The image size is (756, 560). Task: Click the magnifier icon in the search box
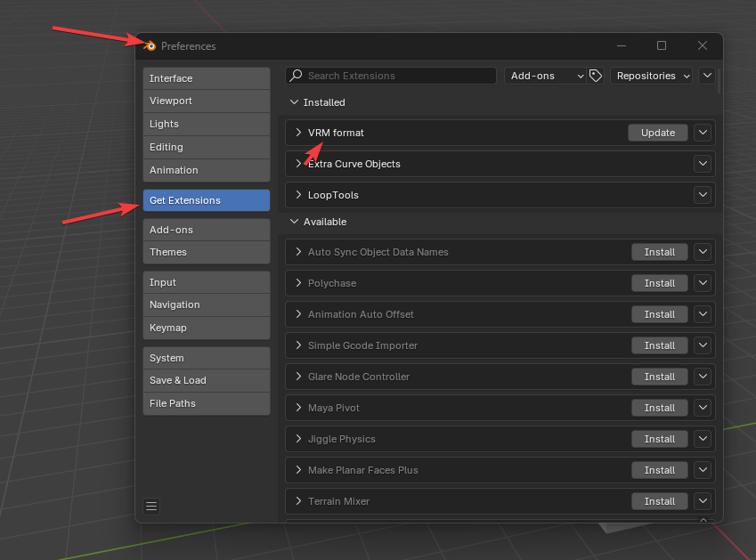297,77
